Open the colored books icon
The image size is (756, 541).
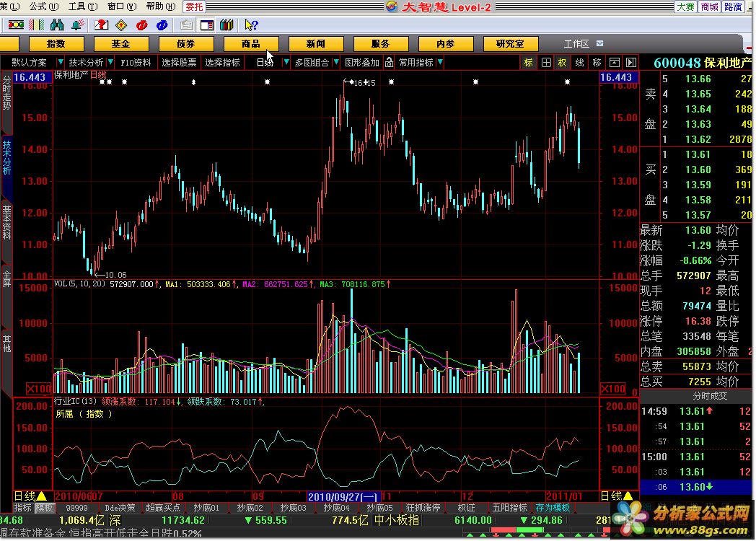pos(227,25)
